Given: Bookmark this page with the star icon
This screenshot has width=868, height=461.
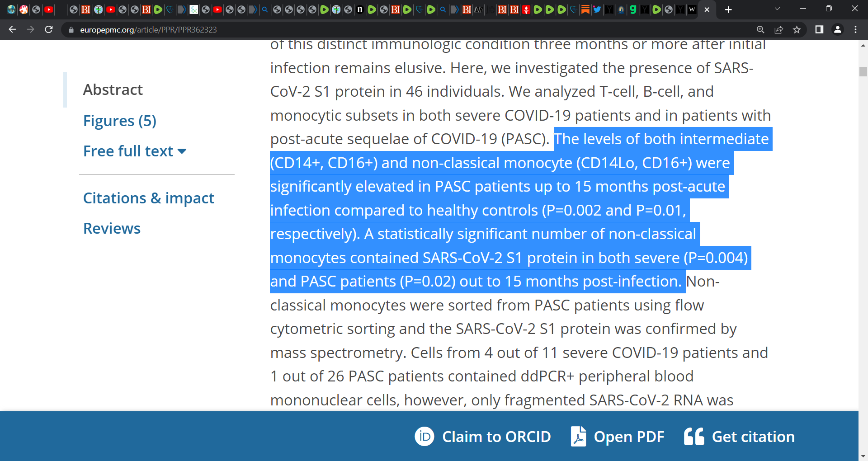Looking at the screenshot, I should pyautogui.click(x=797, y=30).
